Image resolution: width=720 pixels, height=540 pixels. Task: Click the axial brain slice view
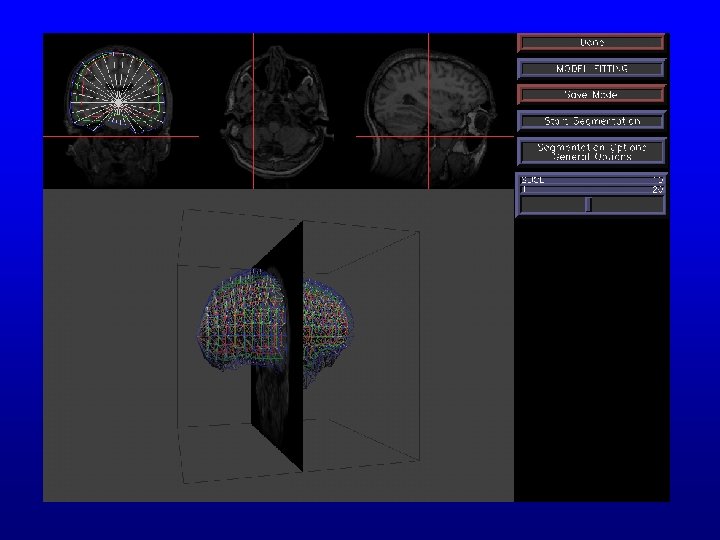point(277,111)
